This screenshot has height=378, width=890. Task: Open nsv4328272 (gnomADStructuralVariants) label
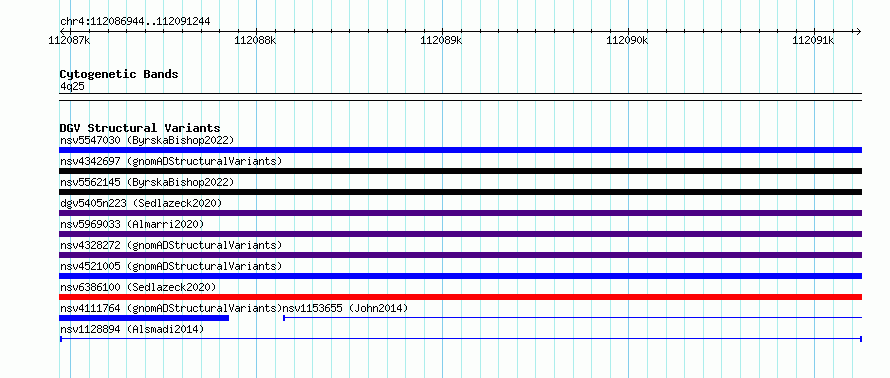(171, 245)
